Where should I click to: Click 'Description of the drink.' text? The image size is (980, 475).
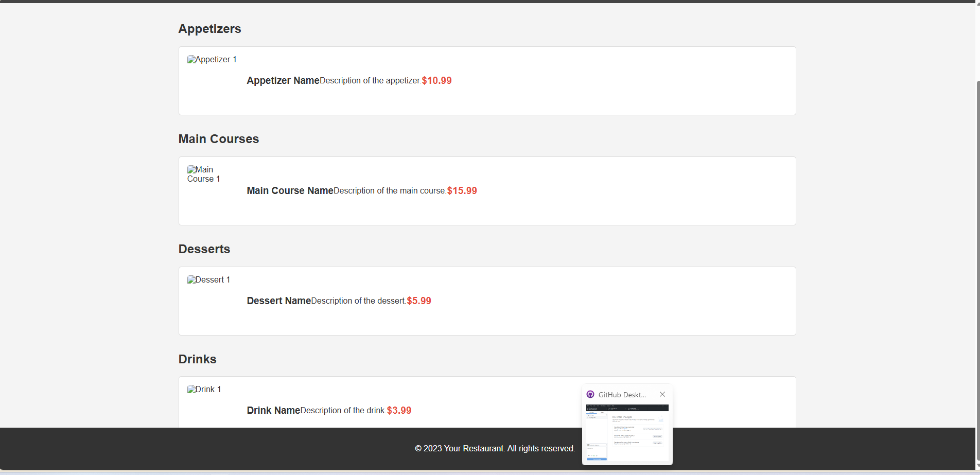point(343,411)
